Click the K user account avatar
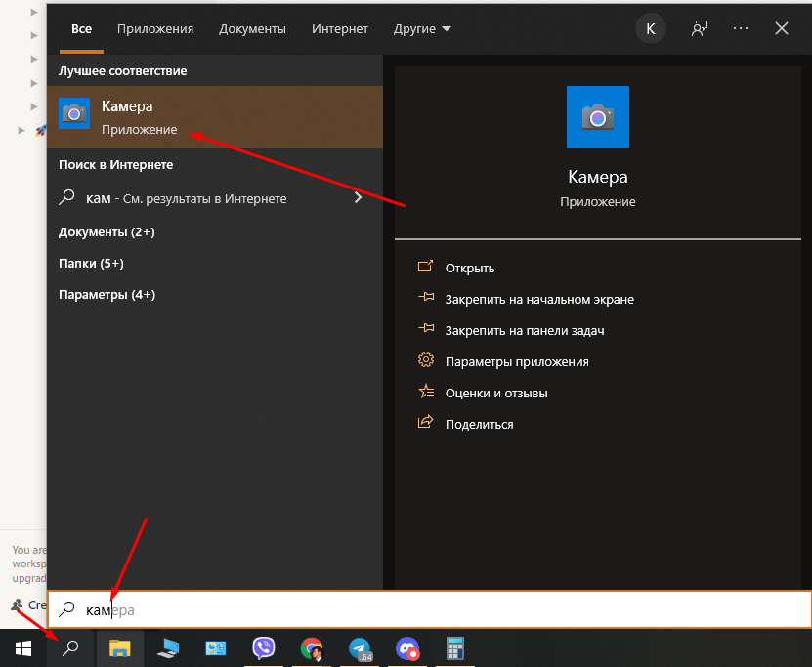The height and width of the screenshot is (667, 812). [651, 29]
